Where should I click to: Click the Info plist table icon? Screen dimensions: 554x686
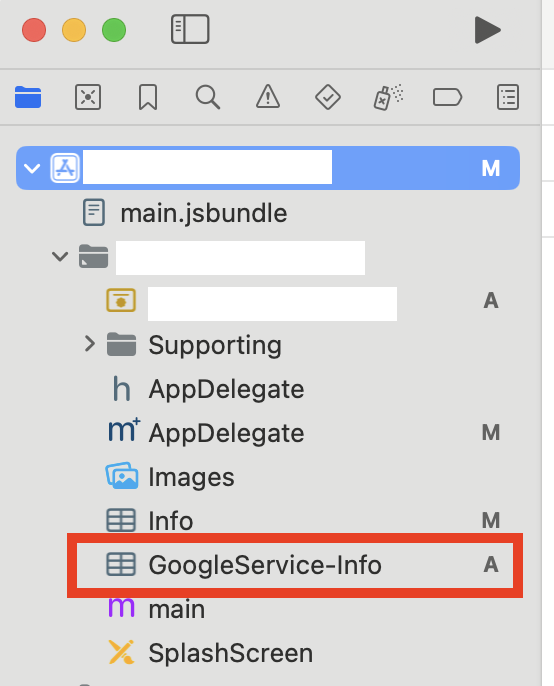click(121, 520)
